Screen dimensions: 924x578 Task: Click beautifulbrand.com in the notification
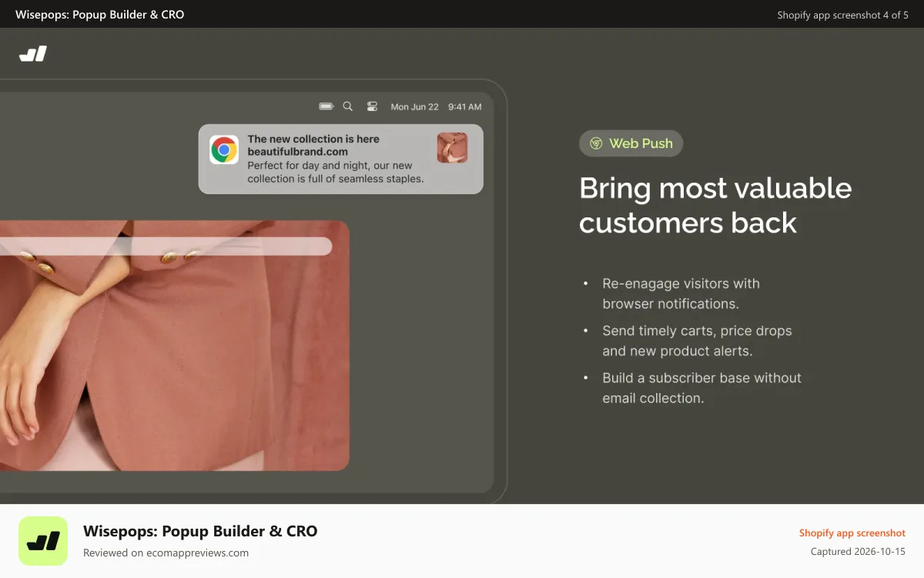tap(297, 152)
